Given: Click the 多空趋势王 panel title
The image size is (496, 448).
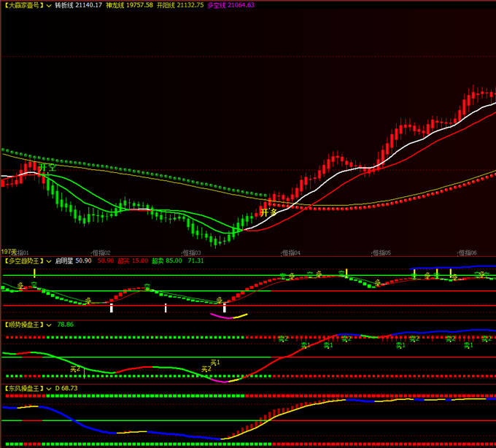Looking at the screenshot, I should click(x=23, y=260).
